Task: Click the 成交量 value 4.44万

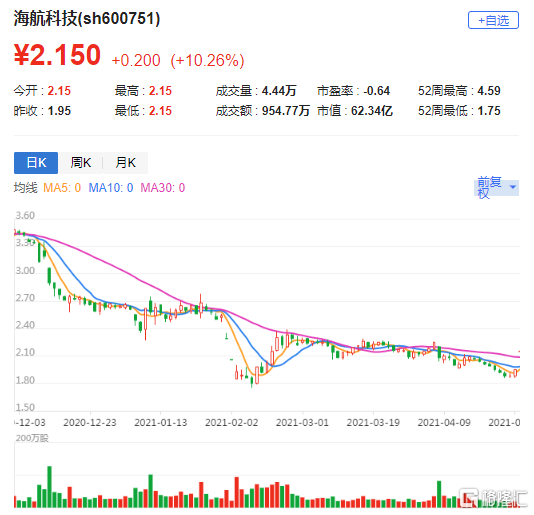Action: 279,91
